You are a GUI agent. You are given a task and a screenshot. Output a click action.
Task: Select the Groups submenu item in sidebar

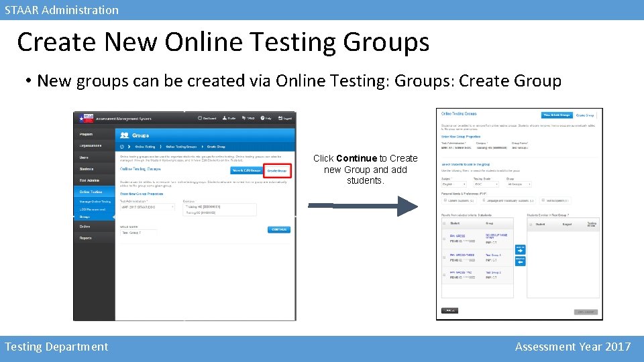pyautogui.click(x=85, y=217)
